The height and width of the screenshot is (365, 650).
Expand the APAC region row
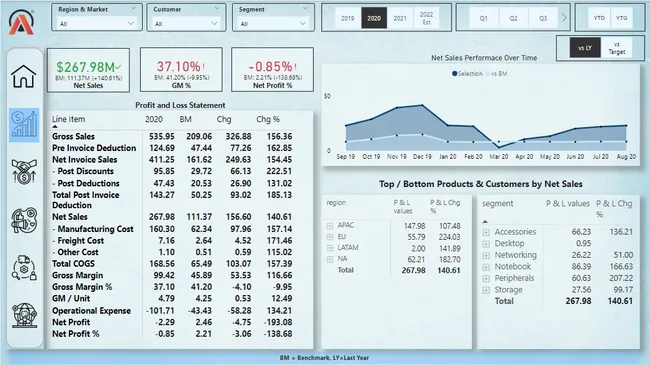(330, 226)
